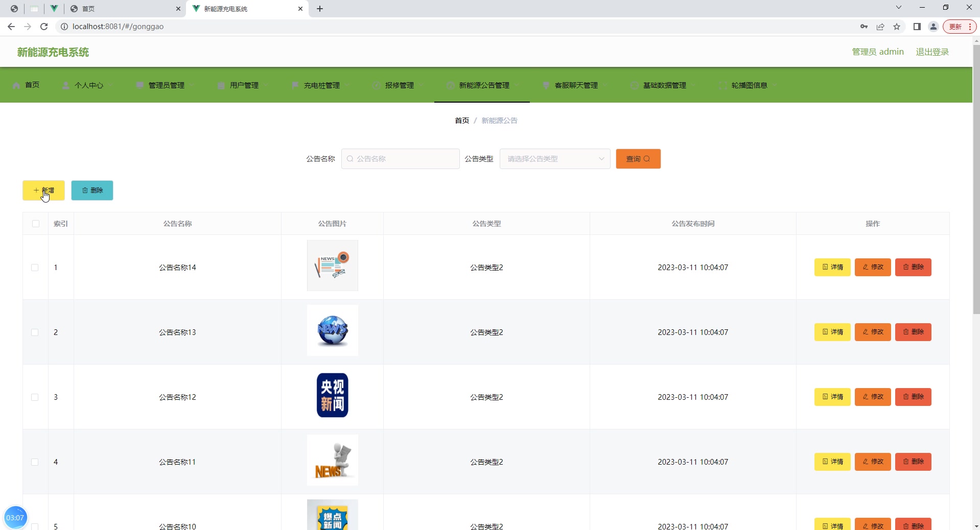Toggle the select-all checkbox in the table header
Viewport: 980px width, 530px height.
tap(36, 224)
